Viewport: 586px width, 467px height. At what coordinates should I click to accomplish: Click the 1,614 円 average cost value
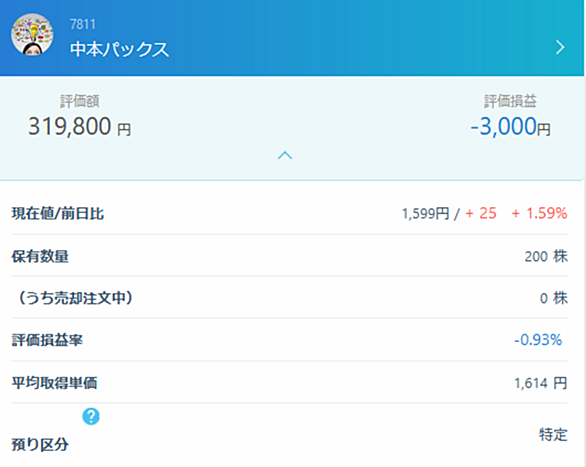pyautogui.click(x=541, y=383)
